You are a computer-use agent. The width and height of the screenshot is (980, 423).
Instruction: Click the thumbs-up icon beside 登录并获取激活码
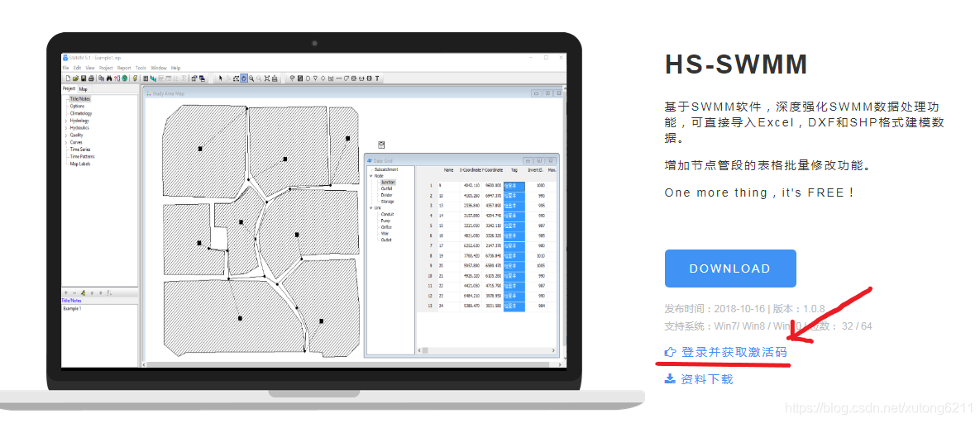(x=670, y=353)
